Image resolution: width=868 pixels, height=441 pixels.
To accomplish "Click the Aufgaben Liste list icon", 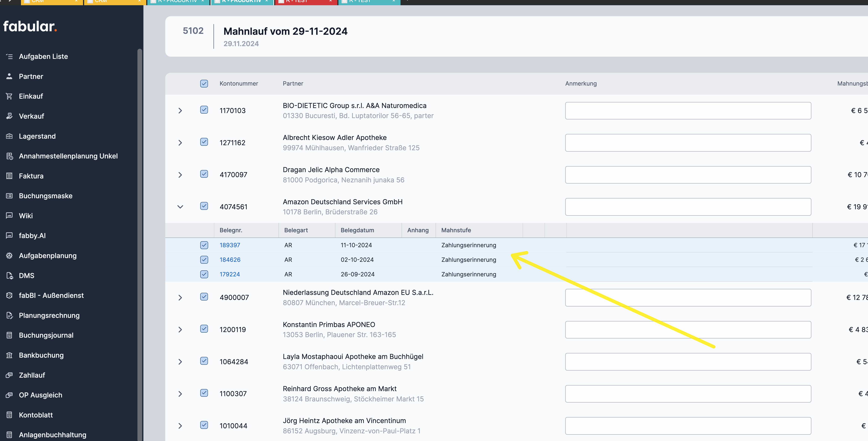I will pyautogui.click(x=9, y=57).
